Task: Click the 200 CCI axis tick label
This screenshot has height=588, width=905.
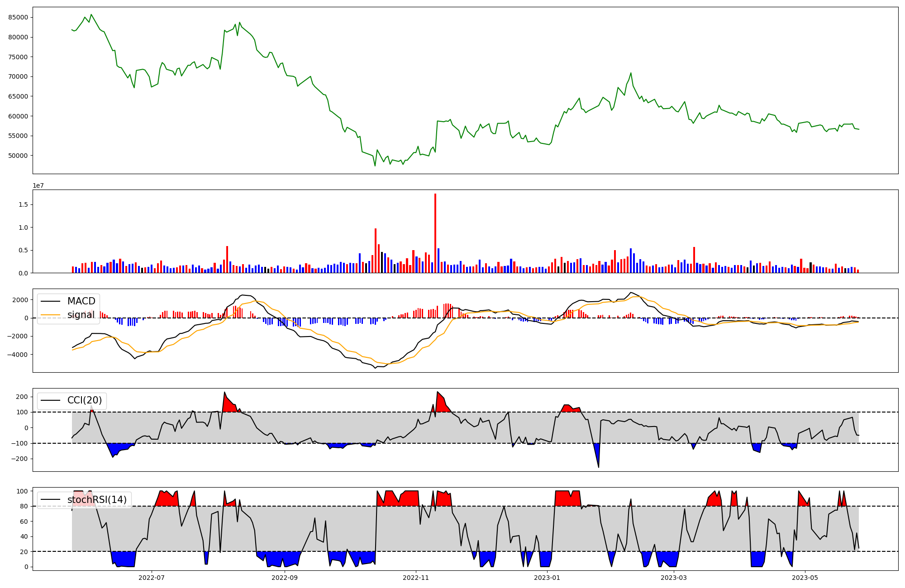Action: click(x=22, y=397)
